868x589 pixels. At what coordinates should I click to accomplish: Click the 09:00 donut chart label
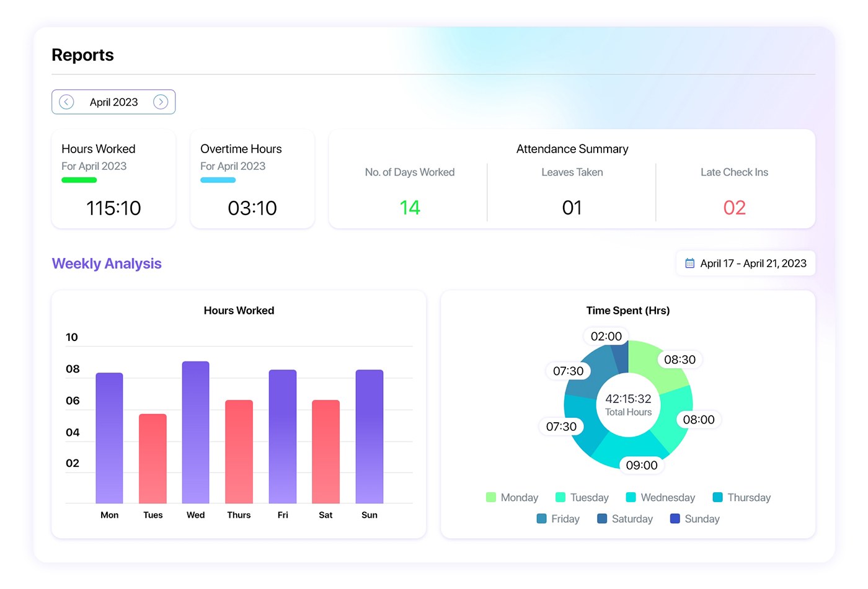click(642, 465)
